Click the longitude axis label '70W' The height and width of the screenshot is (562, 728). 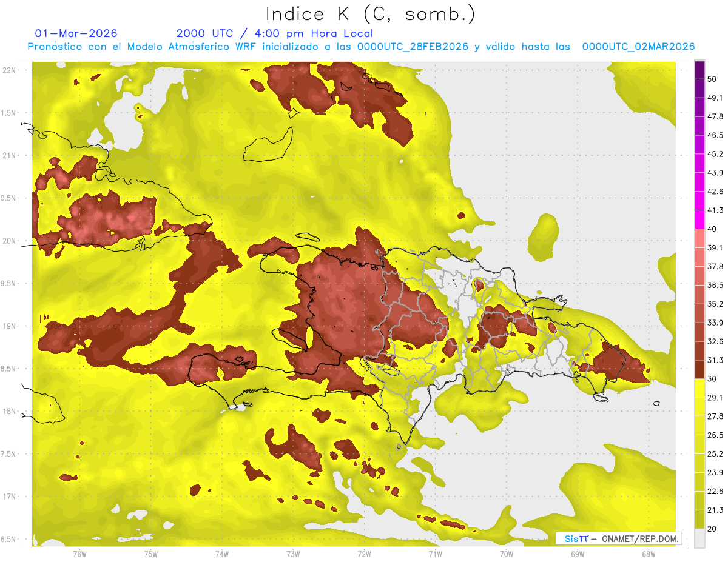(507, 554)
